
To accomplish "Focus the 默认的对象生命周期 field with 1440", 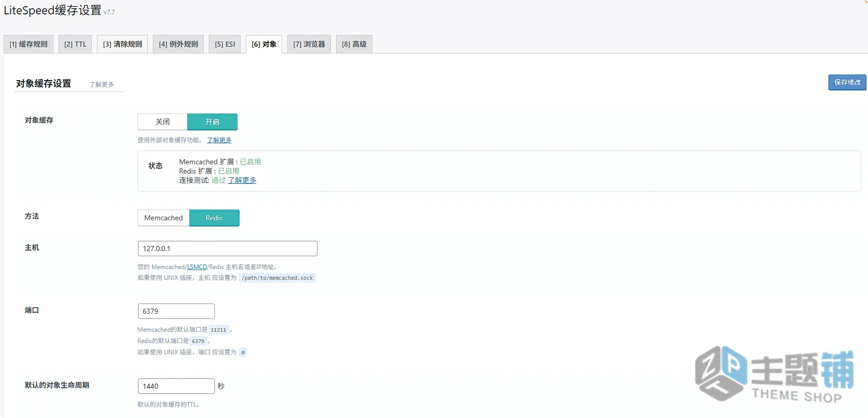I will [x=176, y=386].
